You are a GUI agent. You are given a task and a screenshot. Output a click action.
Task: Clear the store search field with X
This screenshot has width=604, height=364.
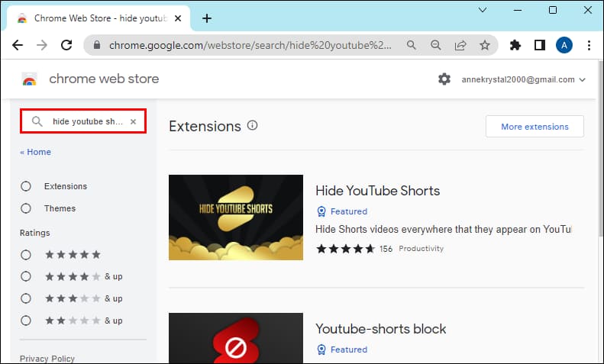pos(134,121)
